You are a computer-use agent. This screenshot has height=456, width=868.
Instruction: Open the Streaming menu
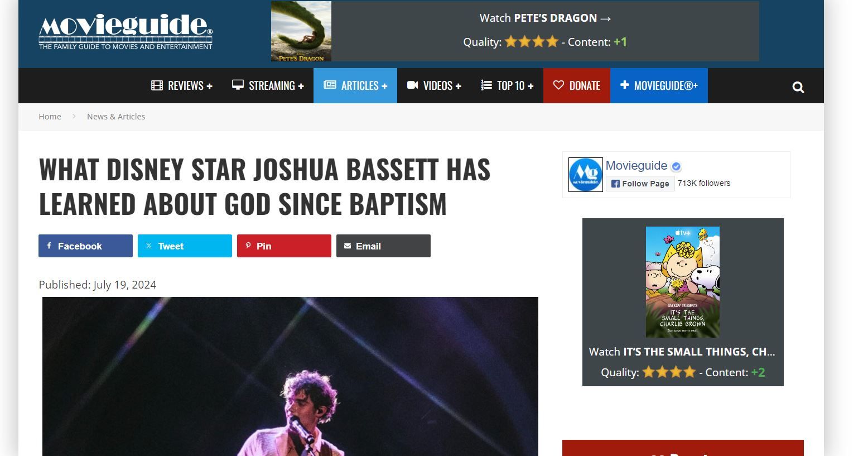pos(268,85)
